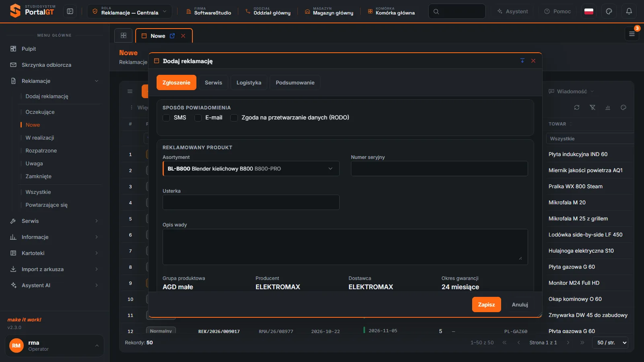Enable E-mail notification checkbox
The width and height of the screenshot is (644, 362).
coord(198,118)
